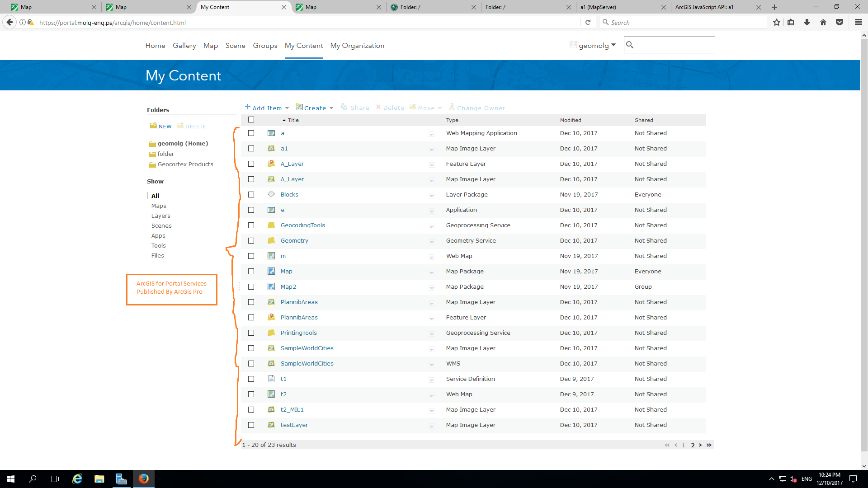Screen dimensions: 868x488
Task: Open the item options arrow for the Feature Layer PlannibAreas row
Action: pyautogui.click(x=432, y=319)
